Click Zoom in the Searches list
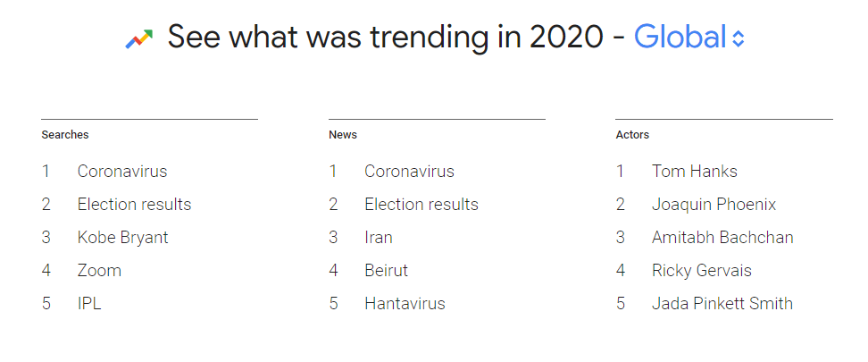The width and height of the screenshot is (868, 362). (99, 271)
